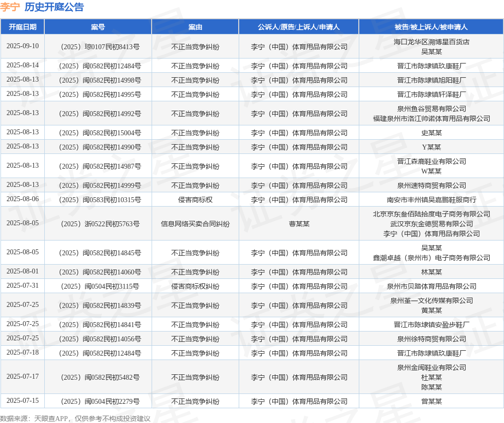Select case number 闽0582民初14995号
This screenshot has width=504, height=423.
100,94
